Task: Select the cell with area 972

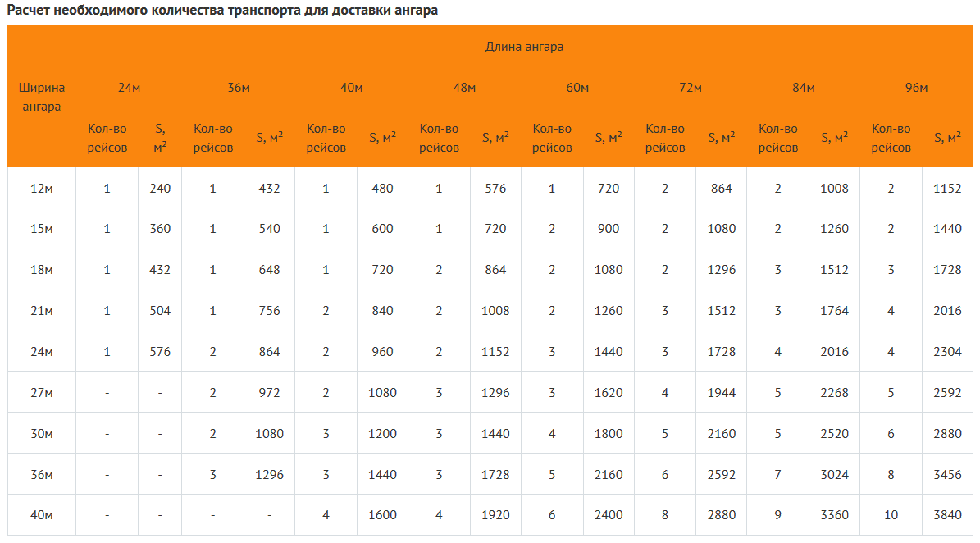Action: tap(269, 393)
